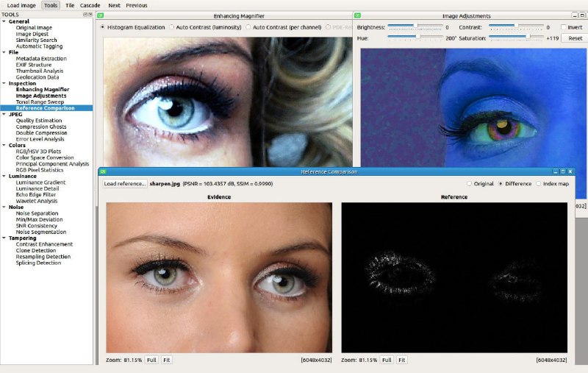Click the Saturation slider handle

tap(528, 36)
